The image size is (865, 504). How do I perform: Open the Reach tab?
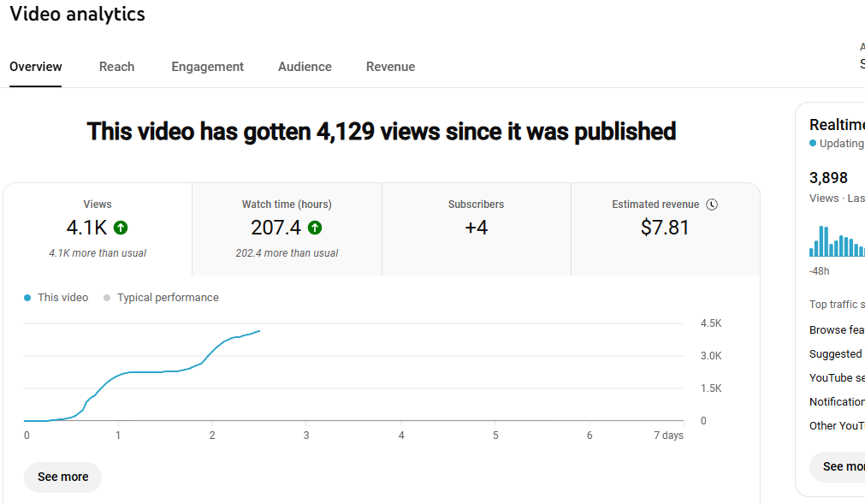click(116, 67)
